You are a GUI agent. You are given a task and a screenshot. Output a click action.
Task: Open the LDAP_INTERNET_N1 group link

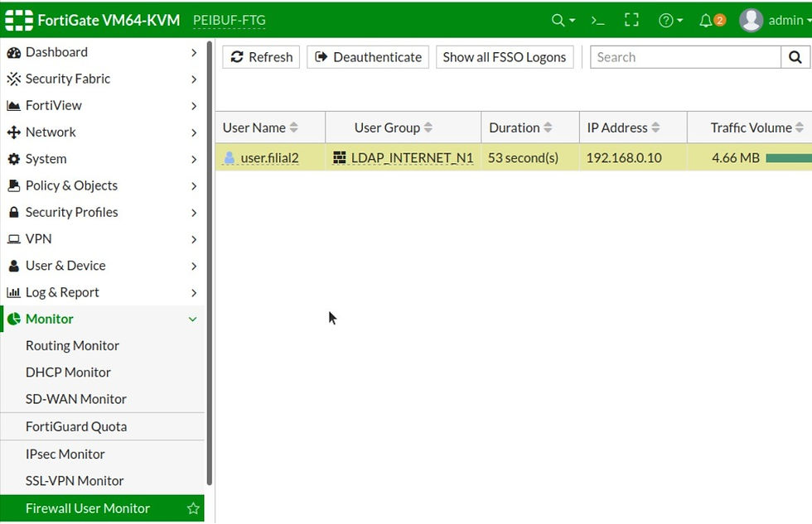pos(413,158)
